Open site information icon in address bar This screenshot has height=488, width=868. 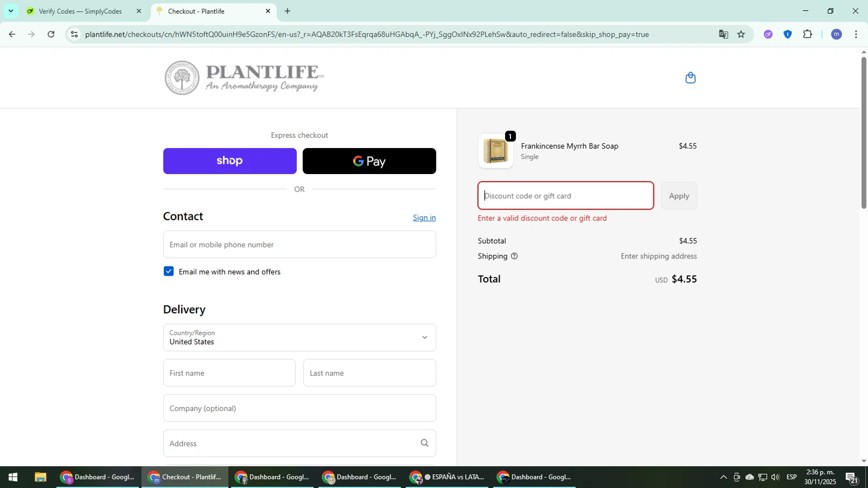click(x=74, y=34)
